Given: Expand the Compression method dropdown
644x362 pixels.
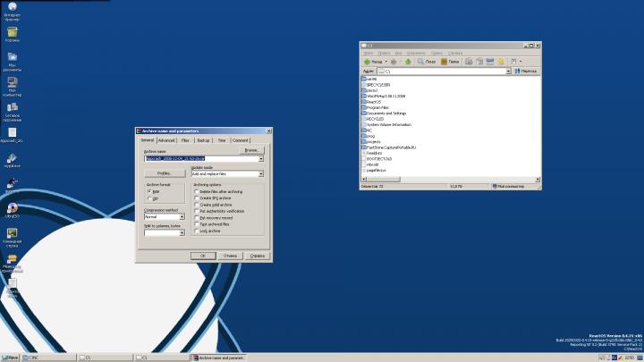Looking at the screenshot, I should [x=182, y=216].
